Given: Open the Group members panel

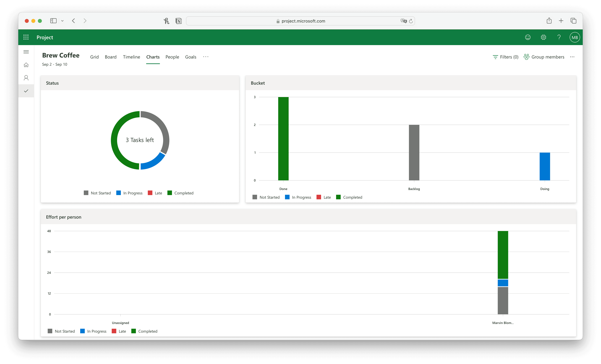Looking at the screenshot, I should 544,57.
